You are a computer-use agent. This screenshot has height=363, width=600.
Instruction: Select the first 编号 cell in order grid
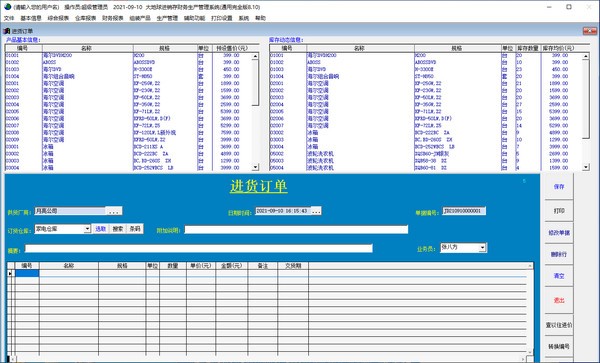tap(27, 273)
